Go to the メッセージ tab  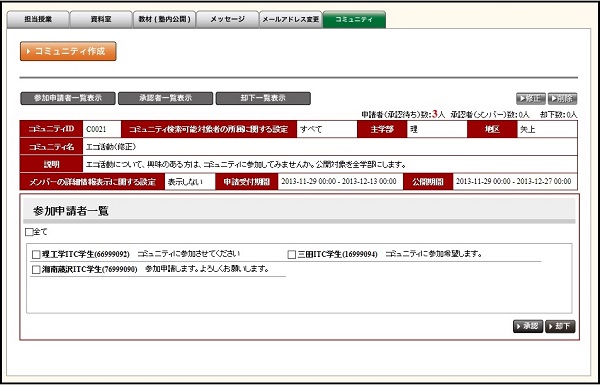227,20
